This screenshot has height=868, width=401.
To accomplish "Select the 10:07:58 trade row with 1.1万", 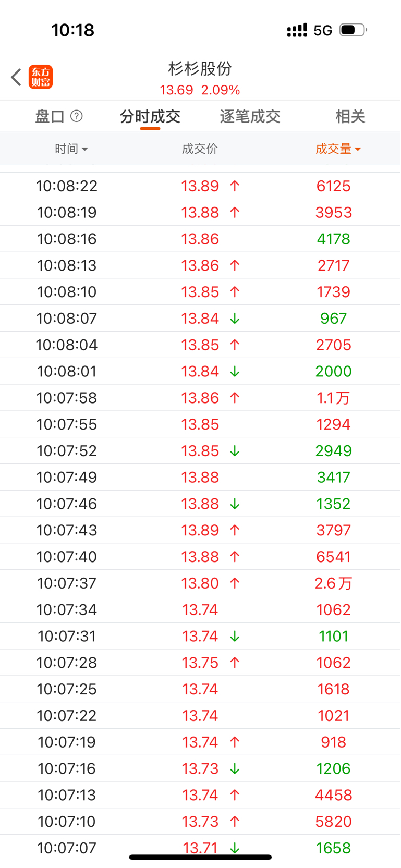I will click(200, 398).
